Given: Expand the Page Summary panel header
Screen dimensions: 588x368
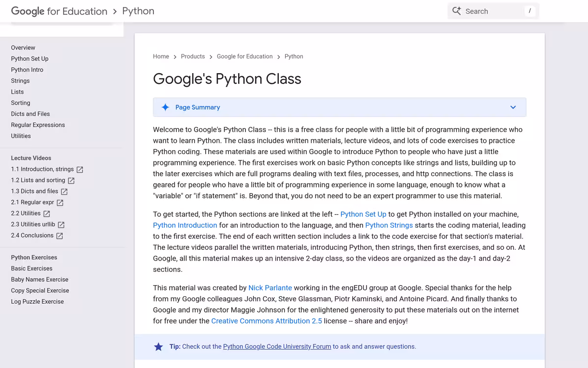Looking at the screenshot, I should [340, 107].
